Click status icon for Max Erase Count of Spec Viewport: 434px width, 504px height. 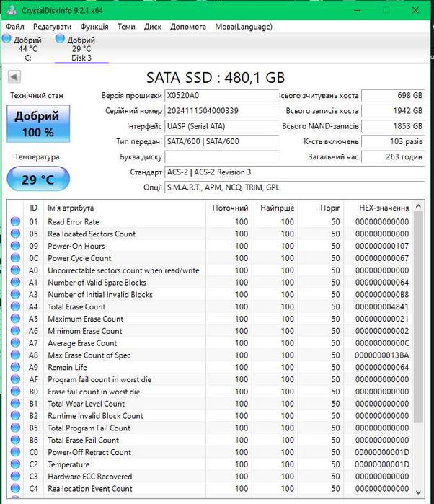(x=15, y=355)
